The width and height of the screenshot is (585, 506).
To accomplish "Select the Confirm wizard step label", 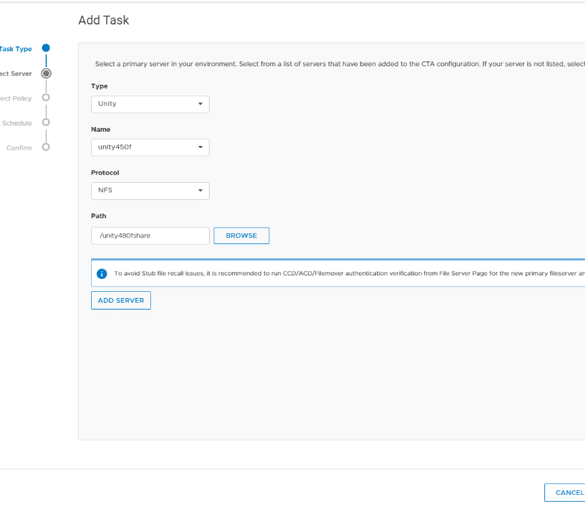I will [x=19, y=148].
